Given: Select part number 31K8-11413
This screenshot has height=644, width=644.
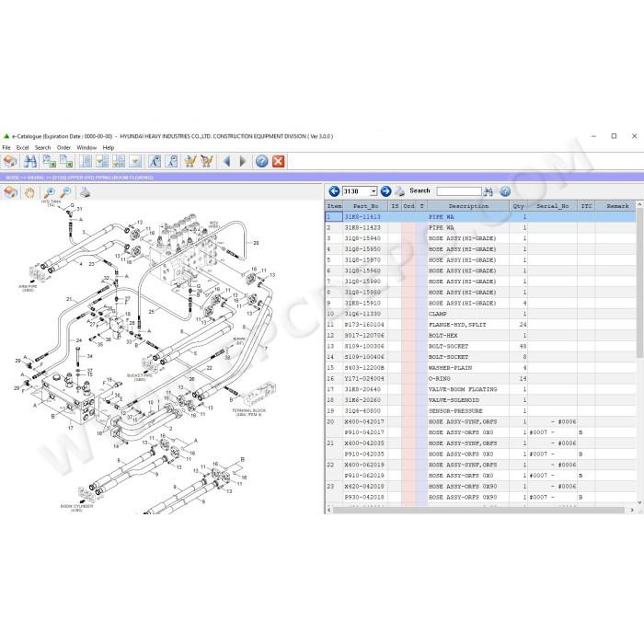Looking at the screenshot, I should [x=362, y=217].
